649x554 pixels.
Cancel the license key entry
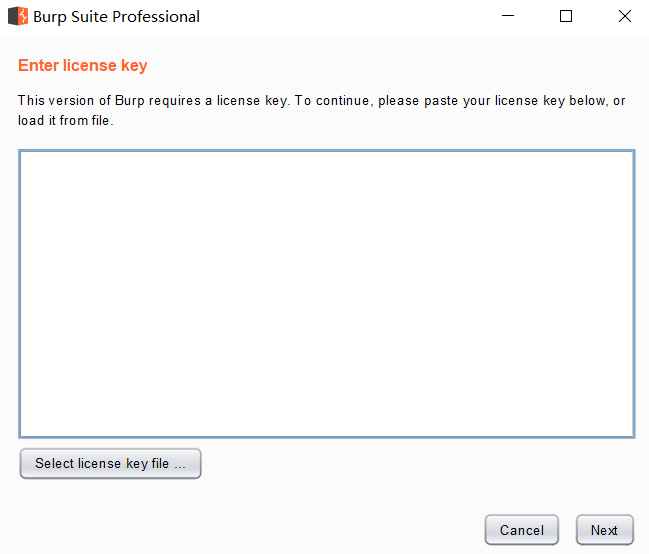(521, 530)
